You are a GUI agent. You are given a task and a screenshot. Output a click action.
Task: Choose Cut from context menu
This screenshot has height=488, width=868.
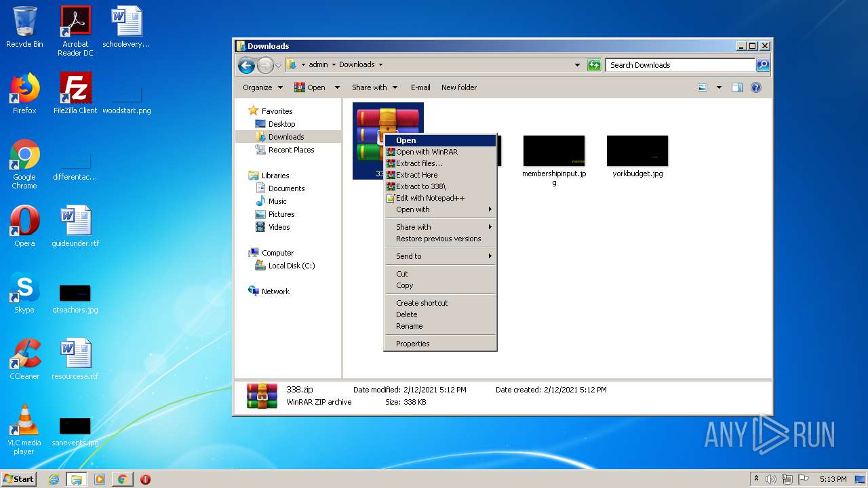440,274
